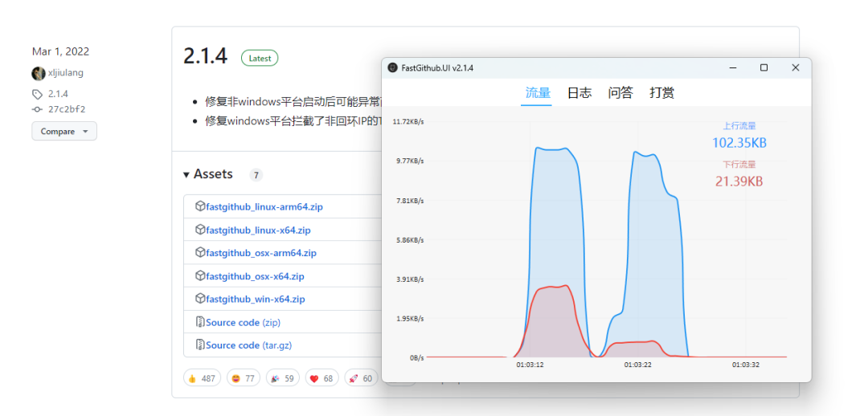Screen dimensions: 868x416
Task: Click the 21.39KB downstream value
Action: tap(739, 181)
